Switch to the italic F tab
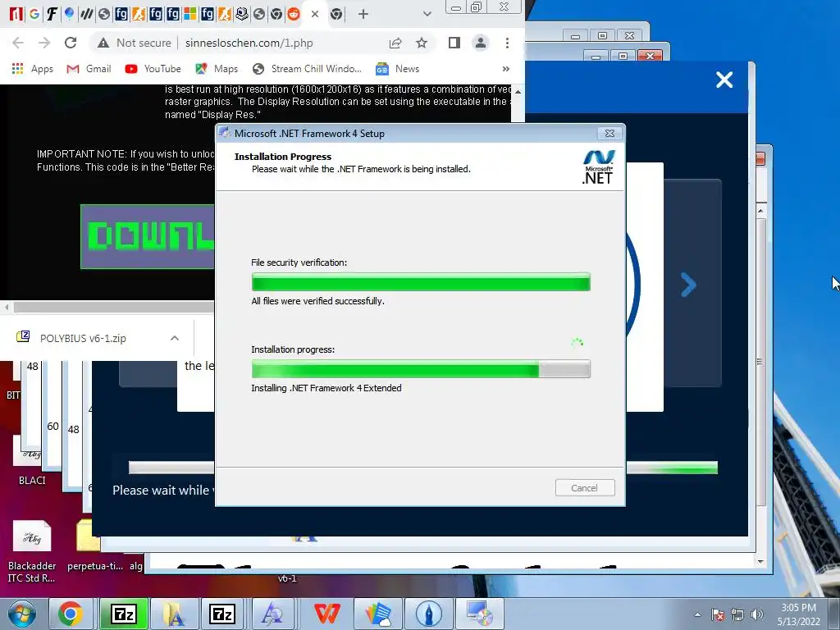840x630 pixels. tap(52, 15)
